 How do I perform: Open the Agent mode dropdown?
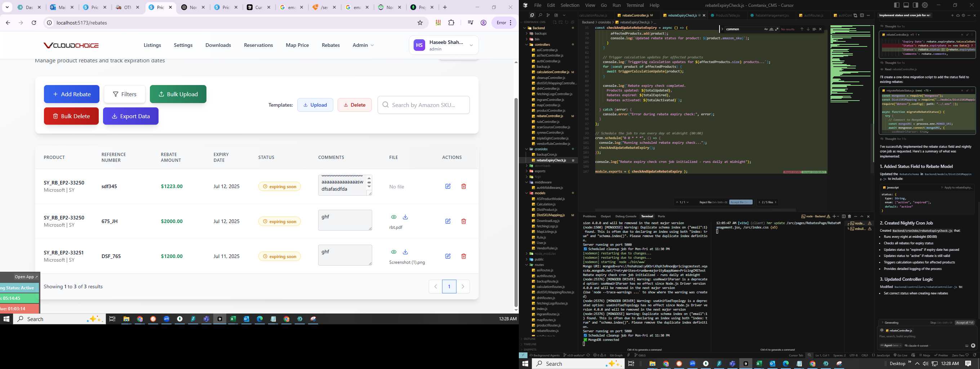tap(891, 346)
